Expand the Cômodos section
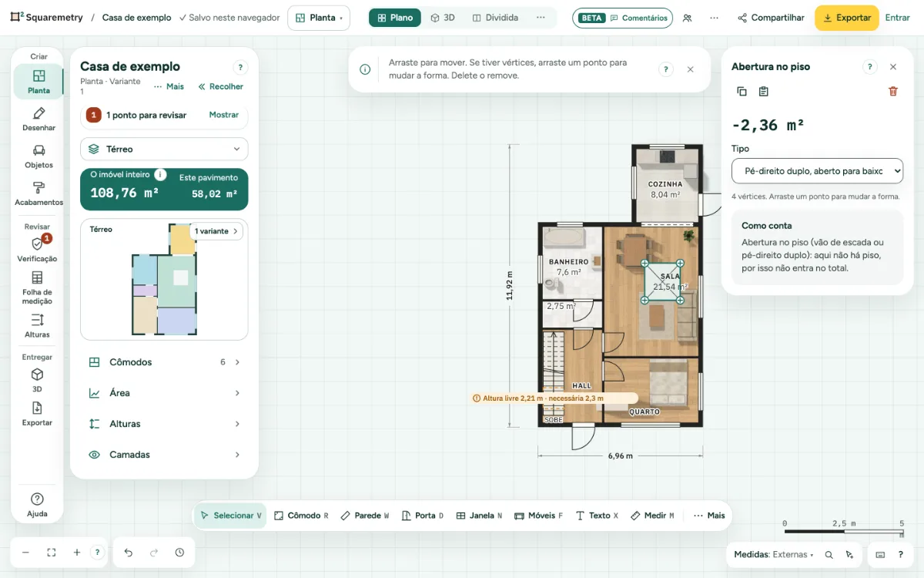This screenshot has height=578, width=924. pos(164,362)
